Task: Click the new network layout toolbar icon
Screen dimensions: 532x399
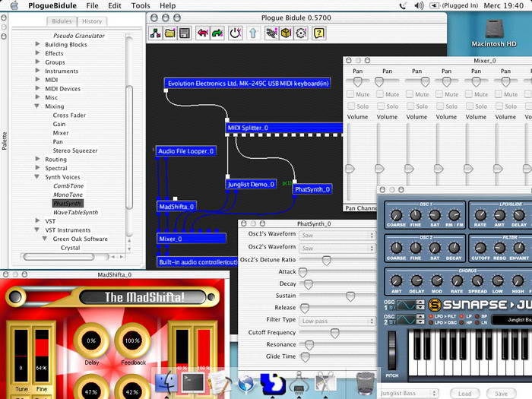Action: pyautogui.click(x=154, y=33)
